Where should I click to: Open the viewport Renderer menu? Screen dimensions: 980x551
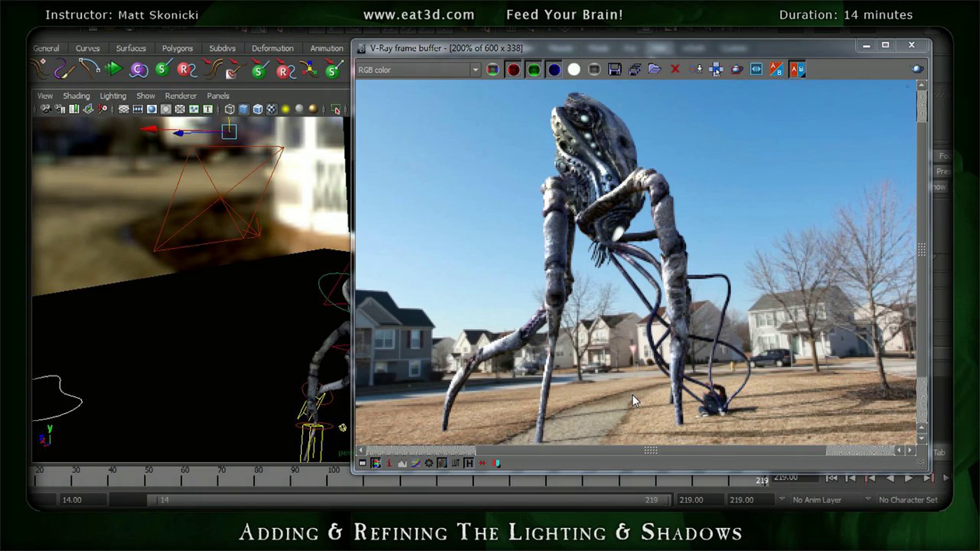pyautogui.click(x=181, y=96)
